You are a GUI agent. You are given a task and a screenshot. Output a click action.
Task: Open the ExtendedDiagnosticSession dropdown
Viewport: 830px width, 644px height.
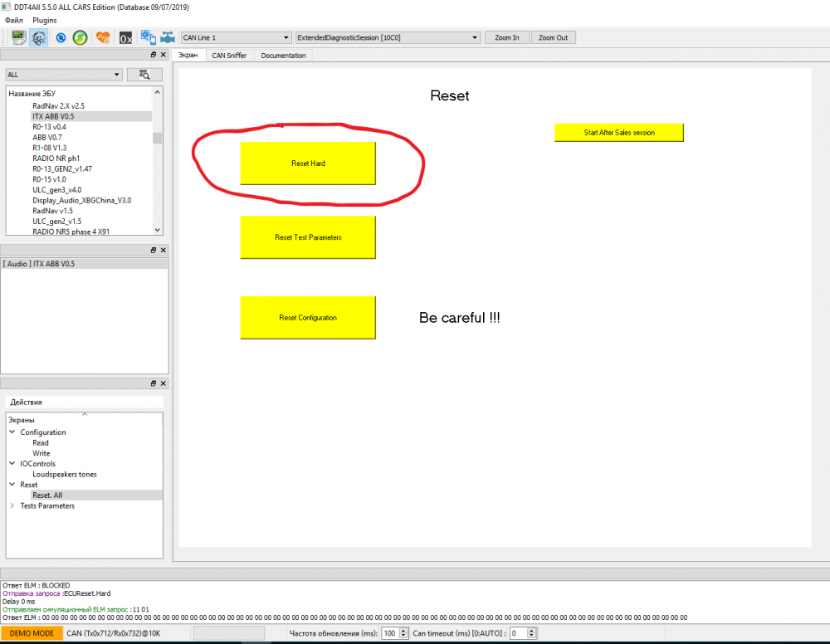(x=388, y=37)
